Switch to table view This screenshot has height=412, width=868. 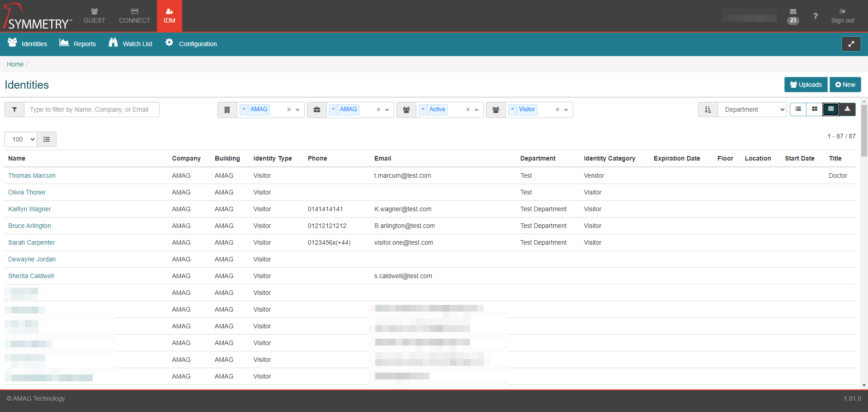[831, 109]
